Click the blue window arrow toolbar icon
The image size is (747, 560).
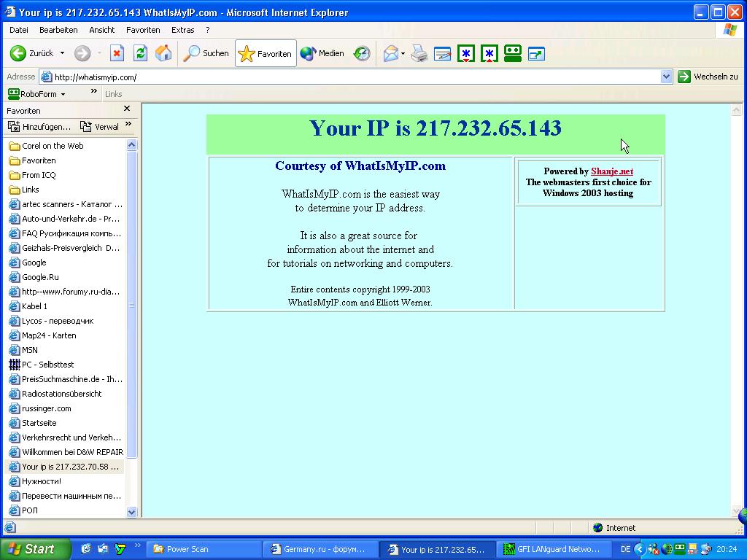[536, 54]
